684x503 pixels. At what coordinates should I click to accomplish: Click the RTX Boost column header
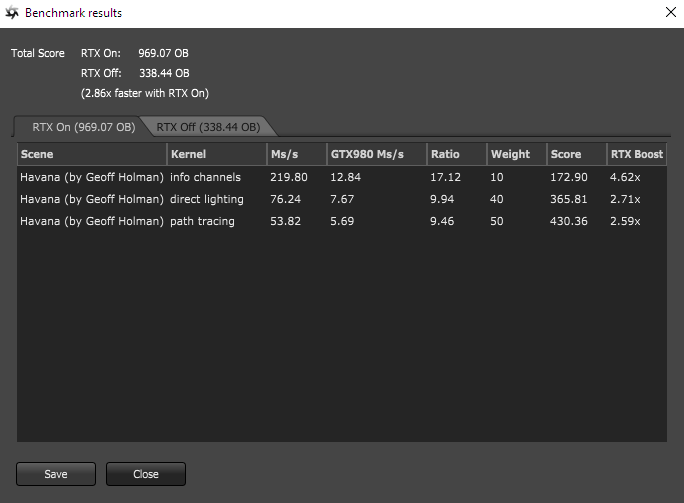point(637,154)
